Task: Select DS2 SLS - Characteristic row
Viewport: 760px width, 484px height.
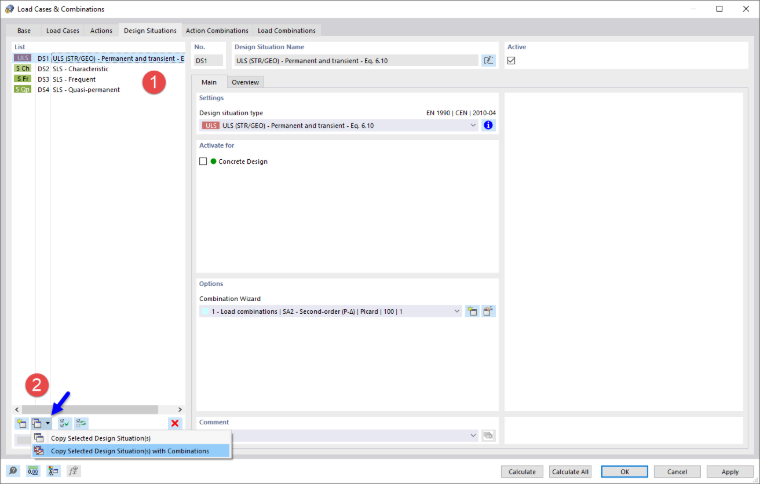Action: click(99, 69)
